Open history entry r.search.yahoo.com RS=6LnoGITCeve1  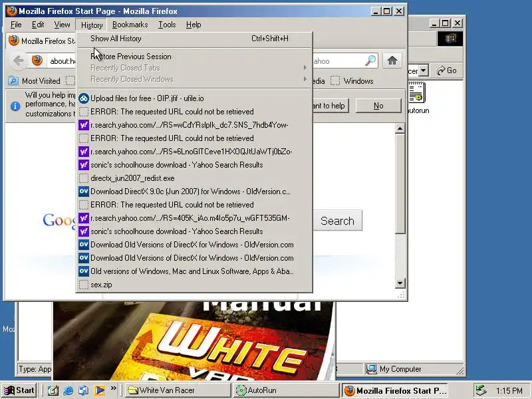coord(194,152)
